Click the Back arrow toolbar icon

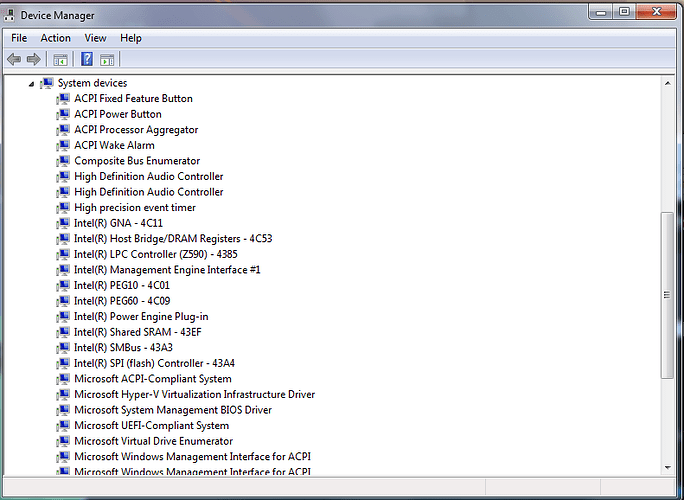(x=14, y=59)
